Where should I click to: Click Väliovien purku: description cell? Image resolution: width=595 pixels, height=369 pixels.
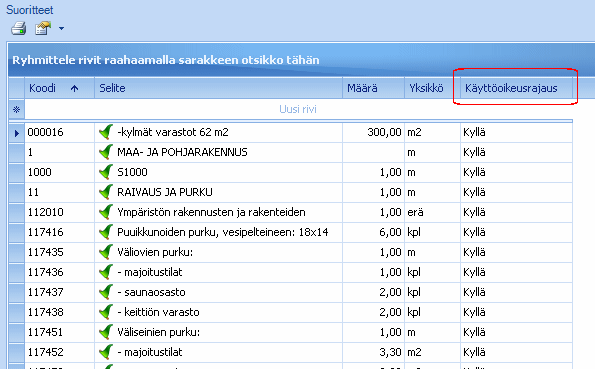coord(219,252)
